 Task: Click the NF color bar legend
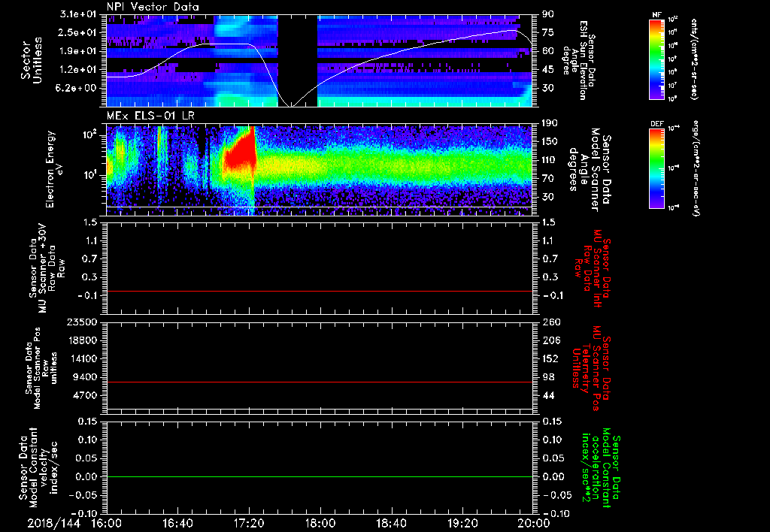(657, 59)
